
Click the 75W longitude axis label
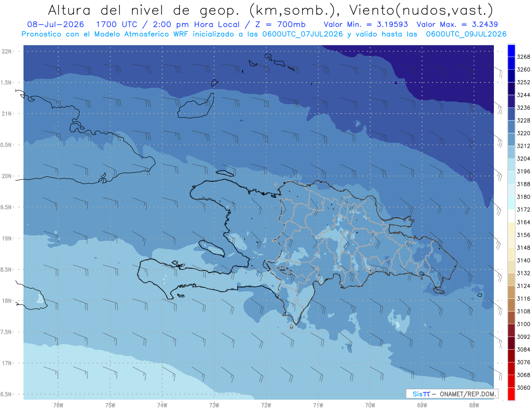tap(110, 405)
